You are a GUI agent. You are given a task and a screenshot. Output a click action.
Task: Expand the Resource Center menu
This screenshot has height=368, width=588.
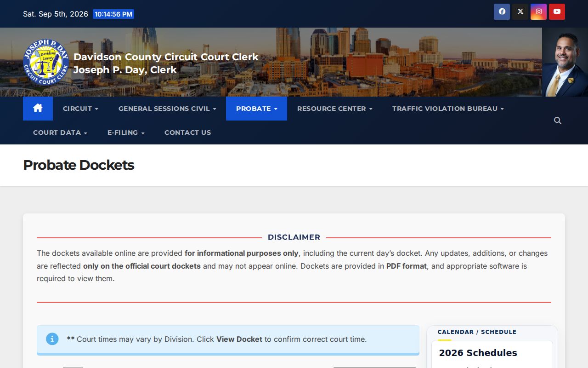334,109
